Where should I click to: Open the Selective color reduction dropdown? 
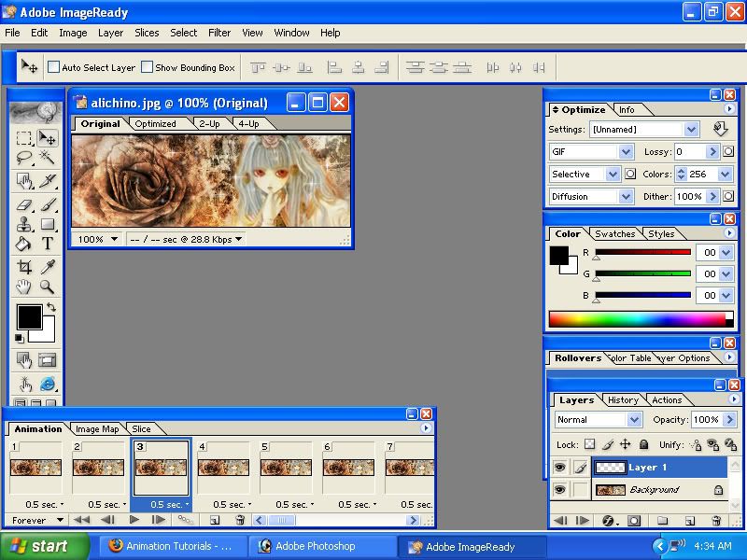[613, 175]
